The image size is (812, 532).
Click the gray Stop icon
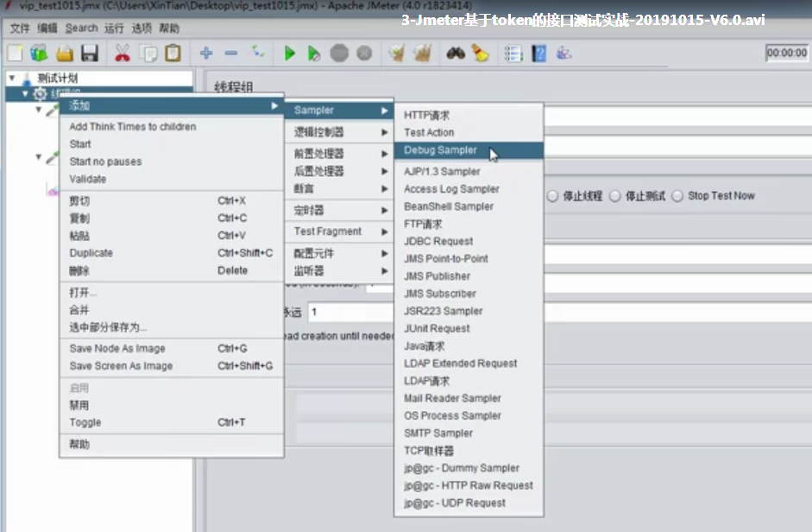click(x=339, y=53)
